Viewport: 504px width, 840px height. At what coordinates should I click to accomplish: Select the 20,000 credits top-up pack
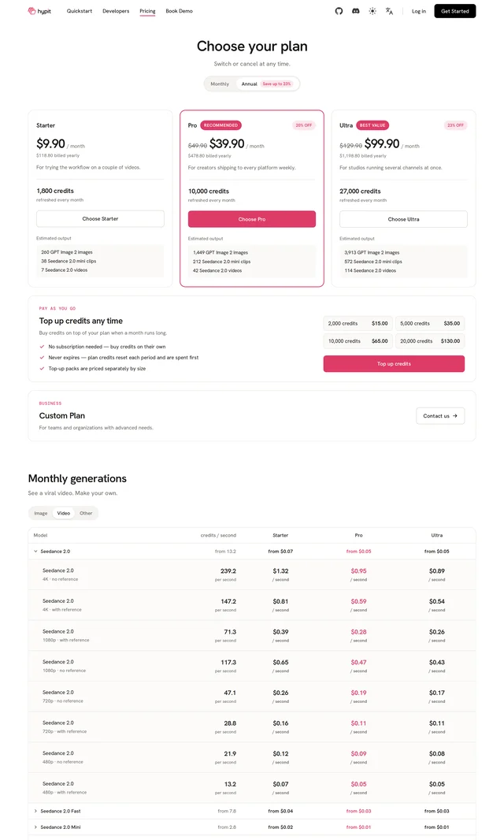[x=430, y=340]
